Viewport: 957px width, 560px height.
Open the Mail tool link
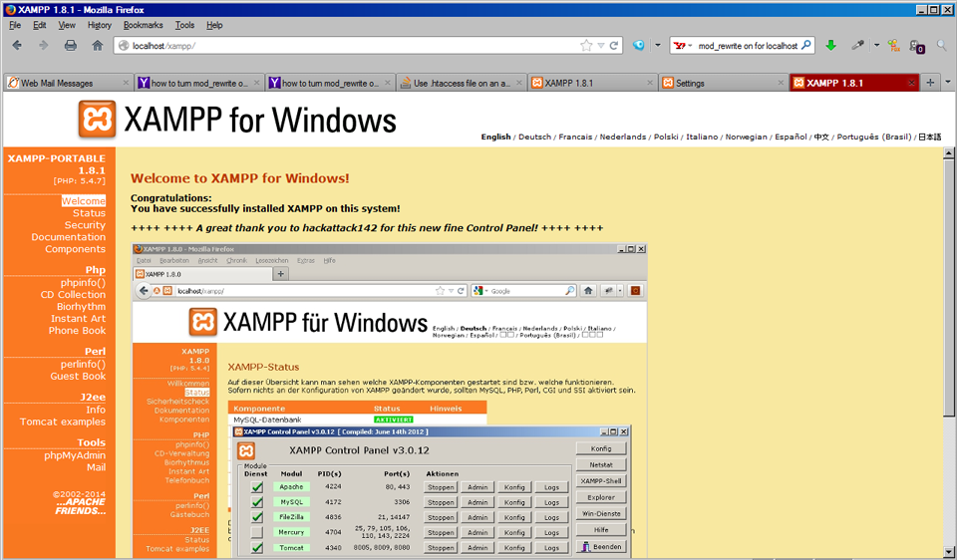pyautogui.click(x=96, y=467)
